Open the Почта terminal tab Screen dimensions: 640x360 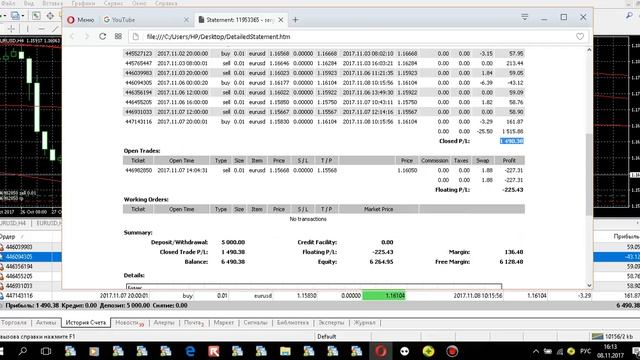[193, 323]
